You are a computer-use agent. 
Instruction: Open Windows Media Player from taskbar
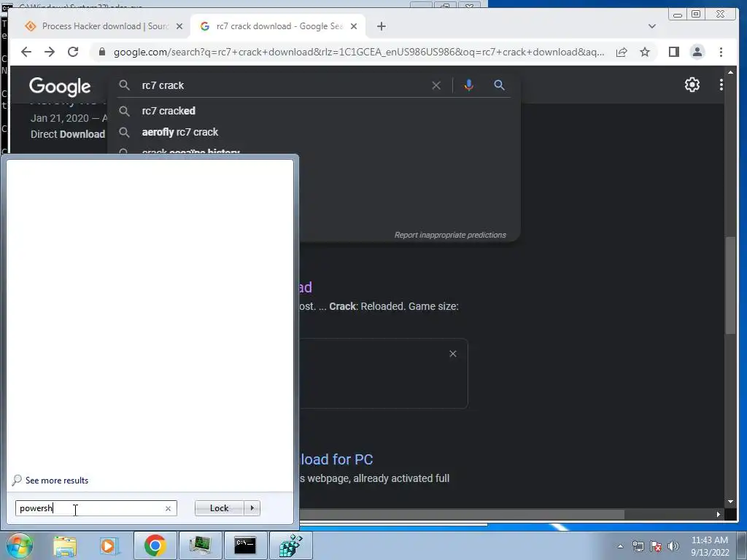click(x=109, y=545)
